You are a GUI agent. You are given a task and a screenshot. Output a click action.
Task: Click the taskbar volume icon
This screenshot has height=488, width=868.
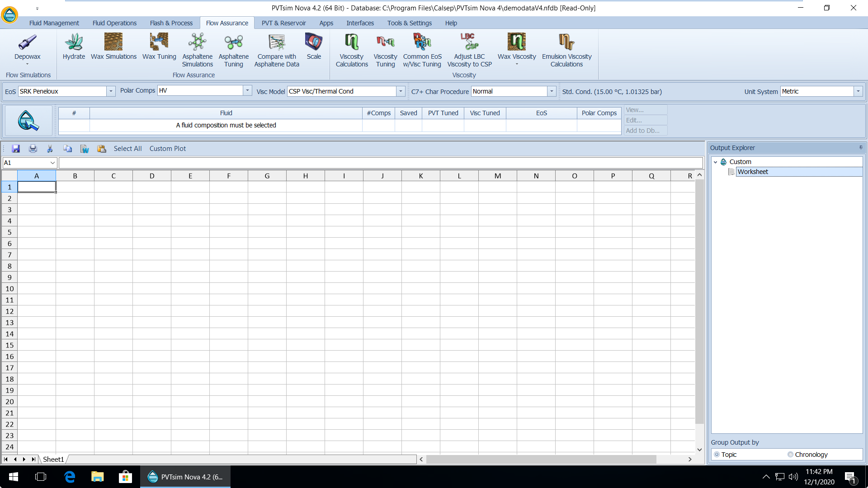pos(793,477)
